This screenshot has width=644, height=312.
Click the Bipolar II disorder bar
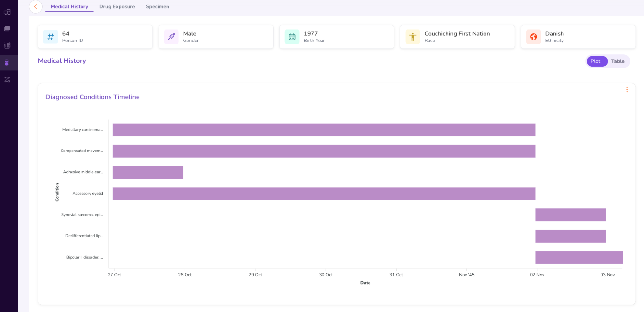pyautogui.click(x=579, y=257)
